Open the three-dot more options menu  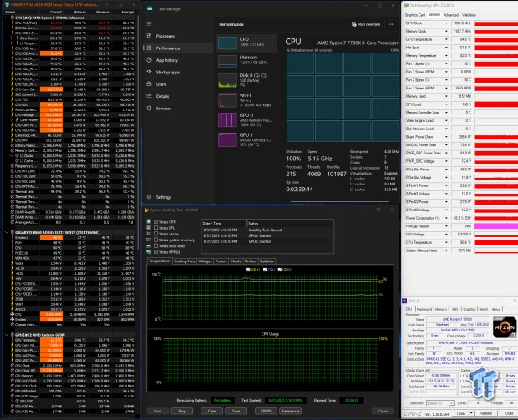[392, 24]
